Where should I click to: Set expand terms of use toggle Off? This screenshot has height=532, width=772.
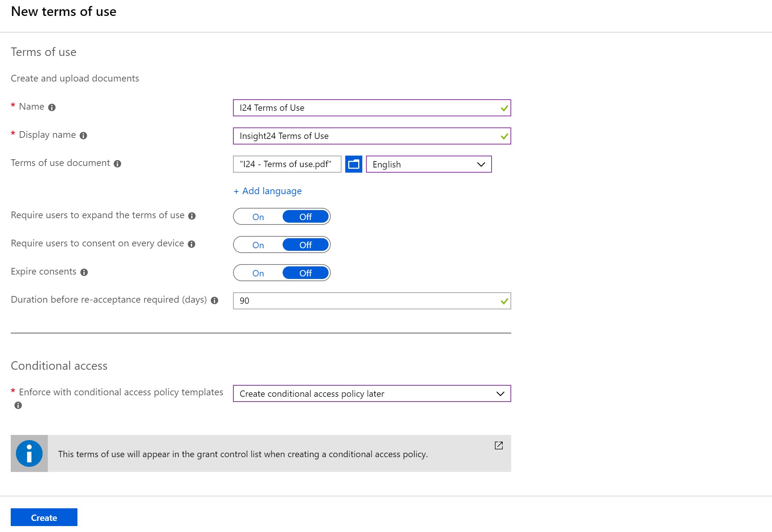(306, 217)
